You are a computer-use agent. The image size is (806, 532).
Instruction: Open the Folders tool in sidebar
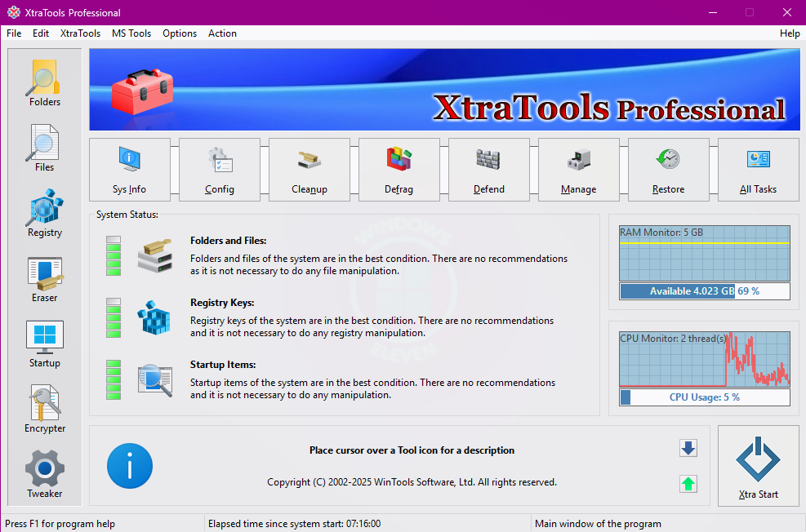pos(45,83)
